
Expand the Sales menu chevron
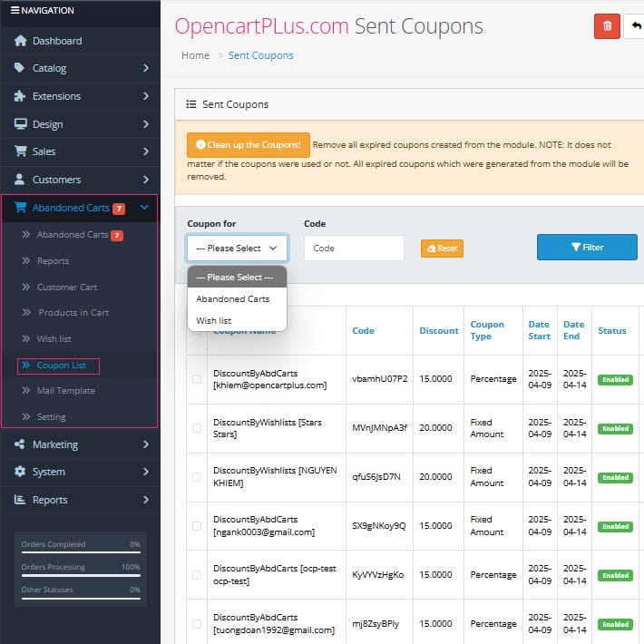[146, 151]
